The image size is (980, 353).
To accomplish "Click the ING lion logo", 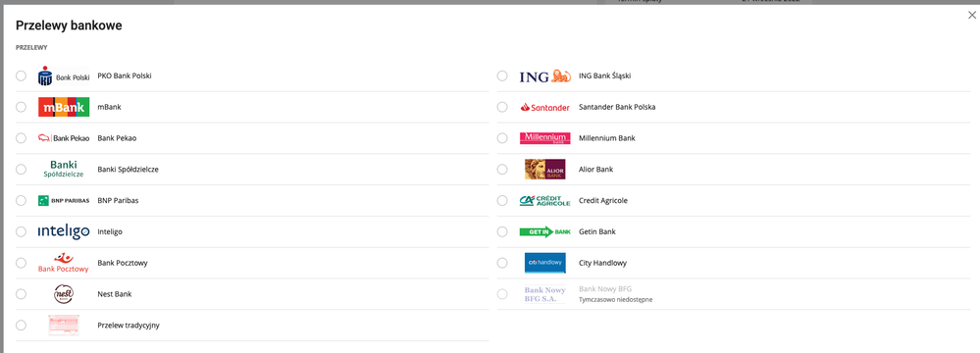I will [x=545, y=76].
